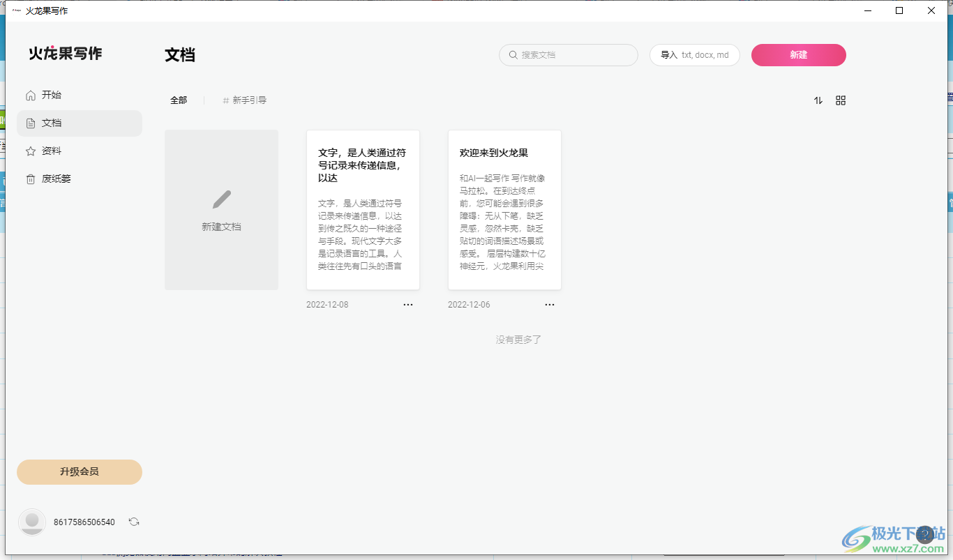
Task: Open the 开始 home page
Action: [x=80, y=95]
